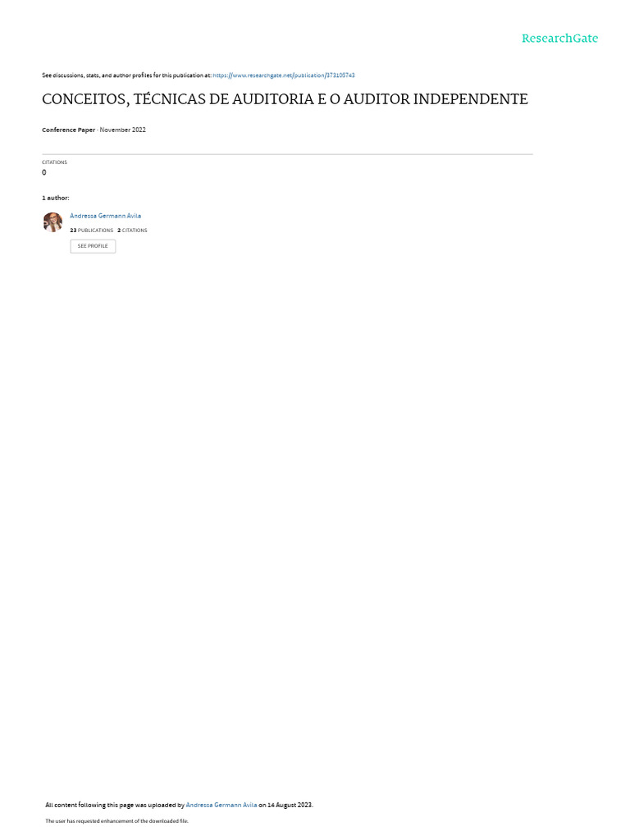Click the 23 PUBLICATIONS stat
The image size is (630, 840).
[x=92, y=231]
